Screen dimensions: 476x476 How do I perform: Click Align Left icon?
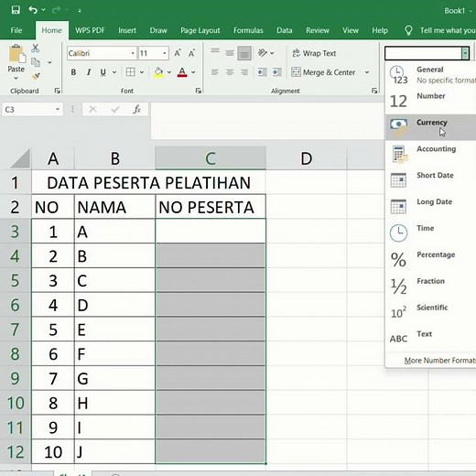215,72
